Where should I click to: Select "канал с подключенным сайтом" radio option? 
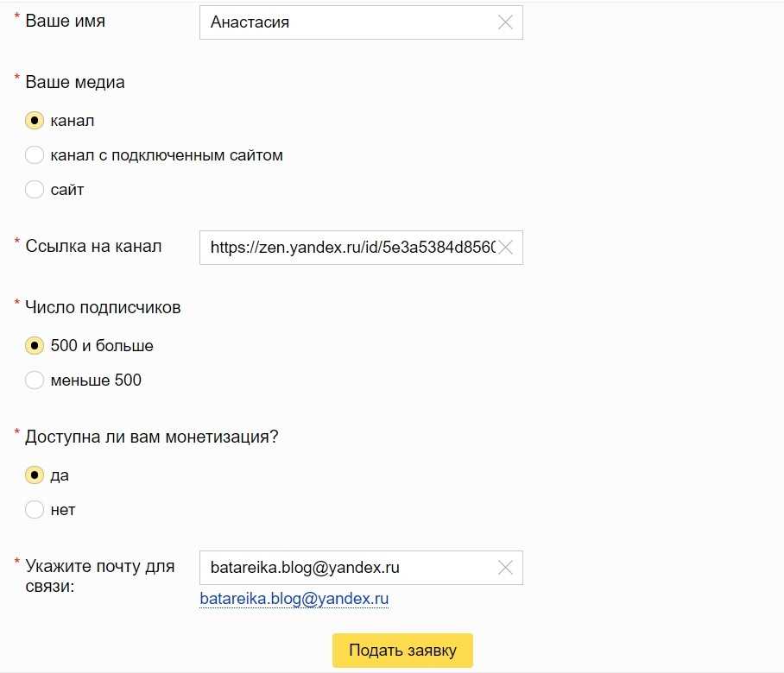[x=35, y=155]
